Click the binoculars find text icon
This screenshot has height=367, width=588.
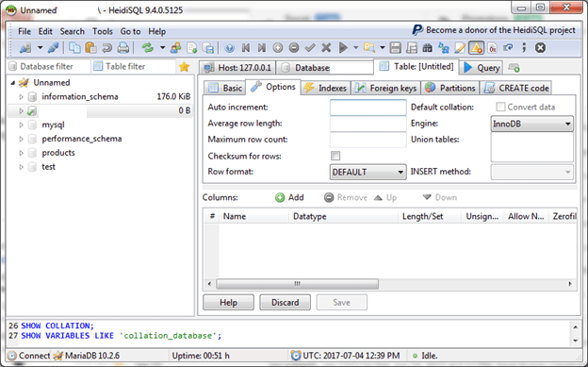click(427, 48)
